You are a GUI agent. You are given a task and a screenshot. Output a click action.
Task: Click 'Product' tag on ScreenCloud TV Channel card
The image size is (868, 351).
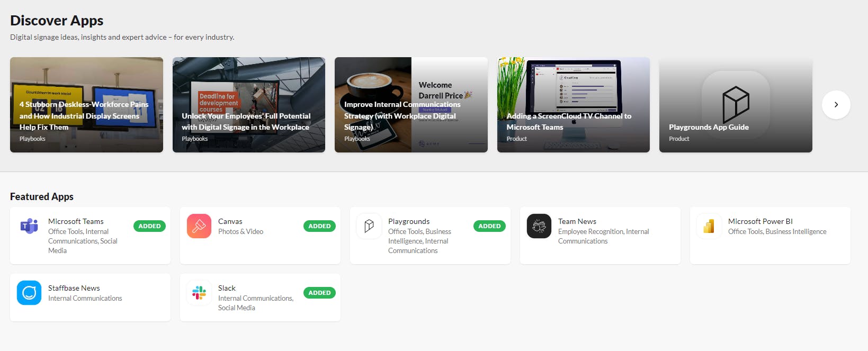click(x=517, y=139)
